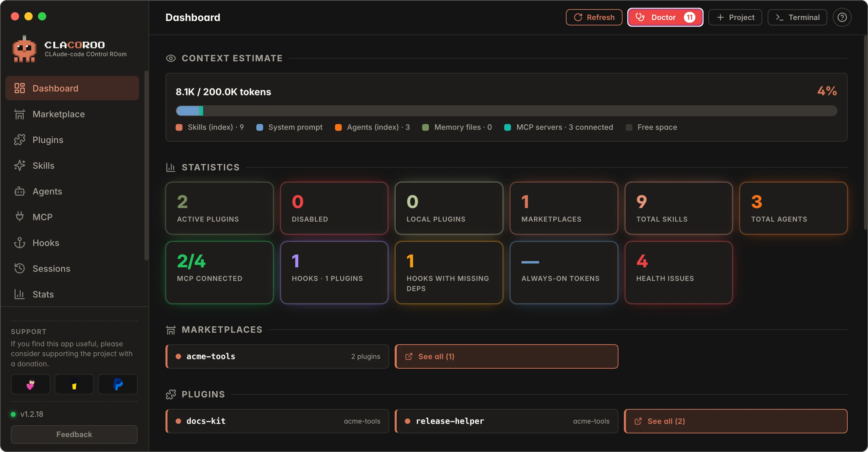The width and height of the screenshot is (868, 452).
Task: Click the heart sponsor donation icon
Action: pyautogui.click(x=31, y=384)
